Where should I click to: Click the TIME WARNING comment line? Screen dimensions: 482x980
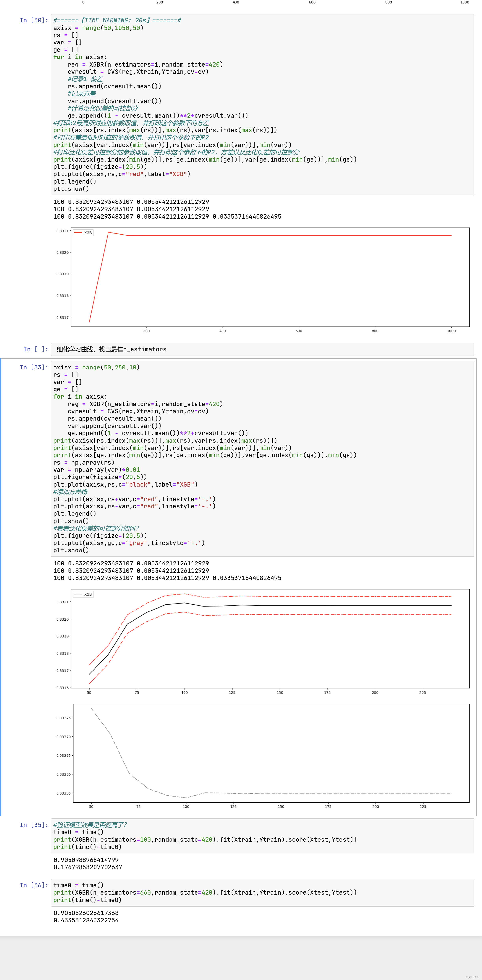pyautogui.click(x=117, y=20)
